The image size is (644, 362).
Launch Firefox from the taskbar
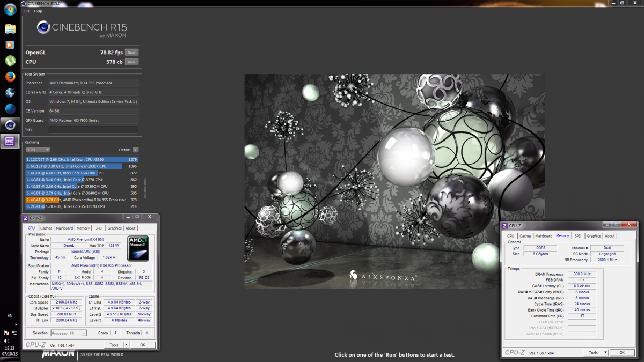click(10, 77)
